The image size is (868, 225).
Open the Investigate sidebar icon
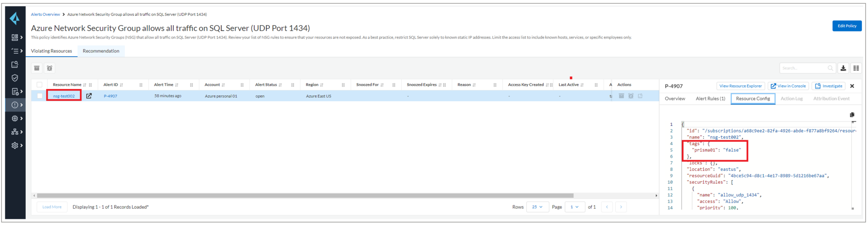tap(15, 64)
